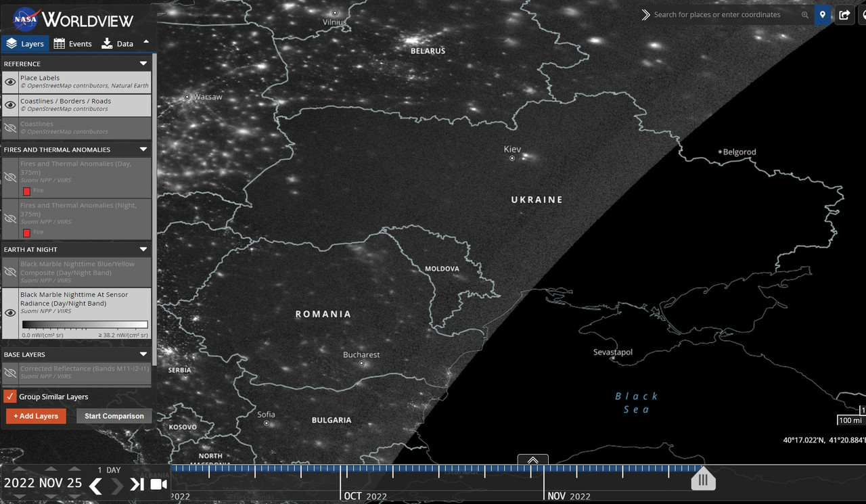Show Fires and Thermal Anomalies Night layer
Screen dimensions: 866x504
[10, 219]
